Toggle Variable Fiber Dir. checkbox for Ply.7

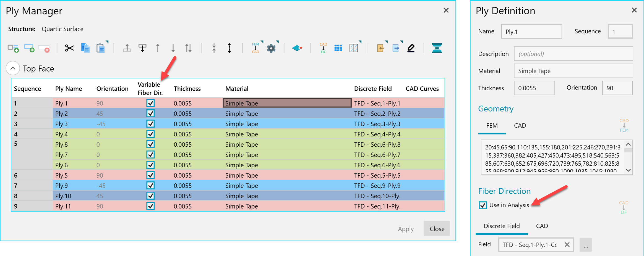click(150, 154)
